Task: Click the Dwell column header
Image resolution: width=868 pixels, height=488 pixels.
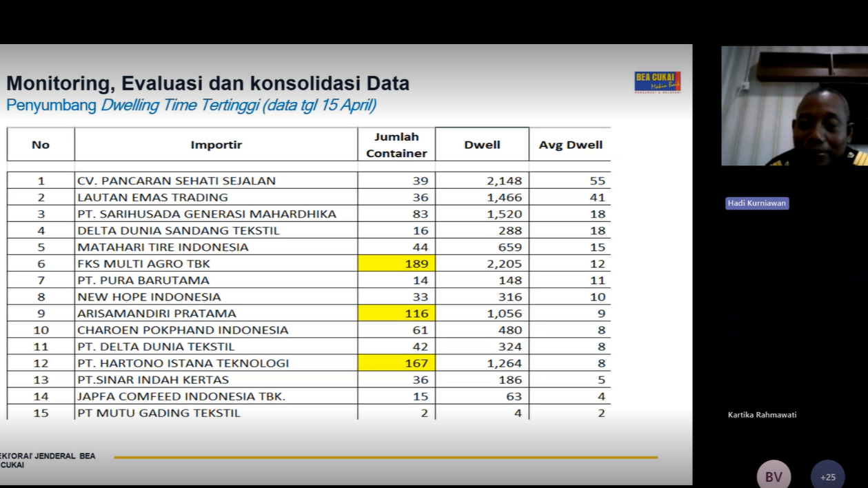Action: [482, 145]
